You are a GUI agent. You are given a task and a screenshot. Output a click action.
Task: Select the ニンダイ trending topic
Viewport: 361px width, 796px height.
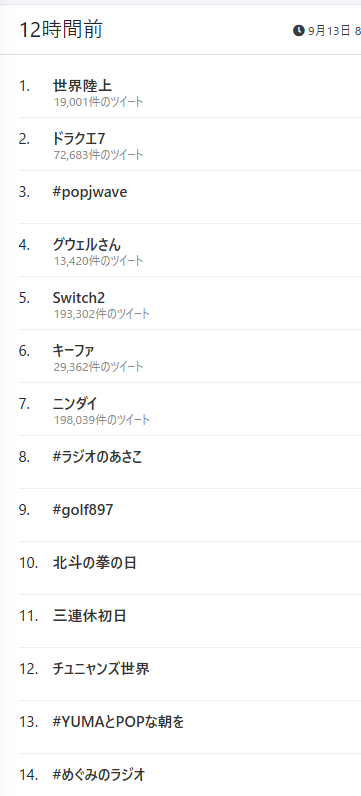75,403
